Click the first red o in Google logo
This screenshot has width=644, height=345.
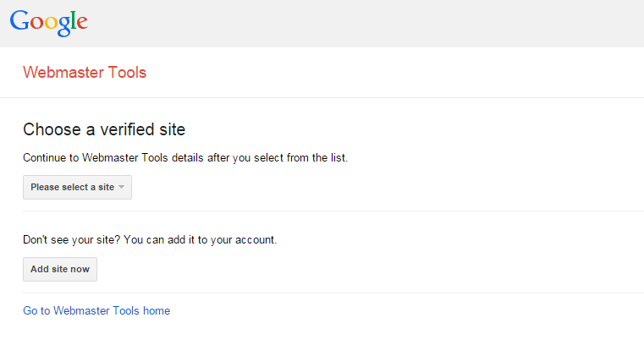[37, 23]
